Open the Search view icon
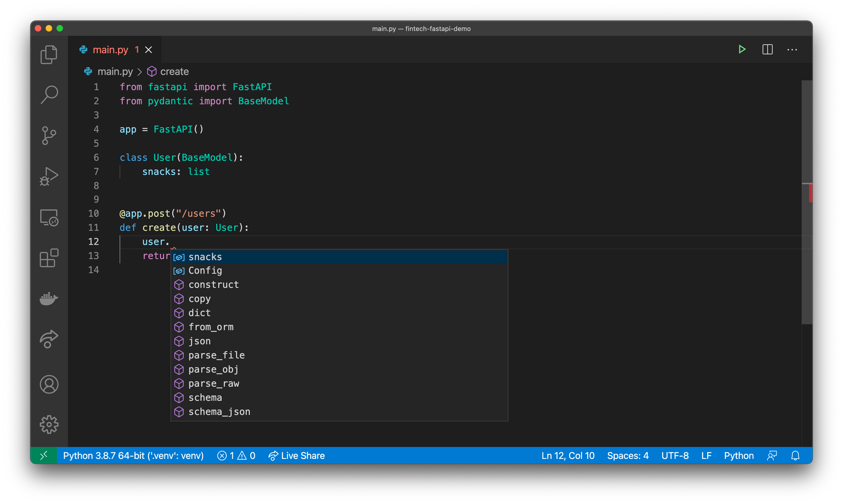The width and height of the screenshot is (843, 504). 49,95
